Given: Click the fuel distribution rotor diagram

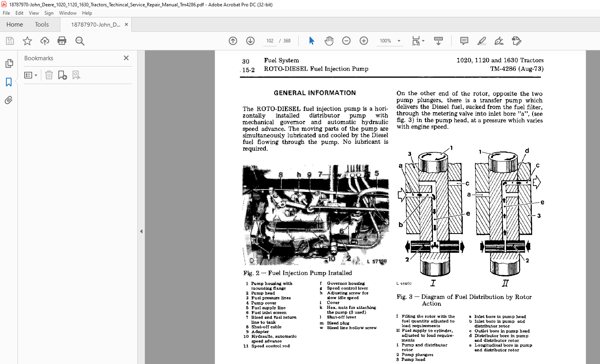Looking at the screenshot, I should [470, 216].
